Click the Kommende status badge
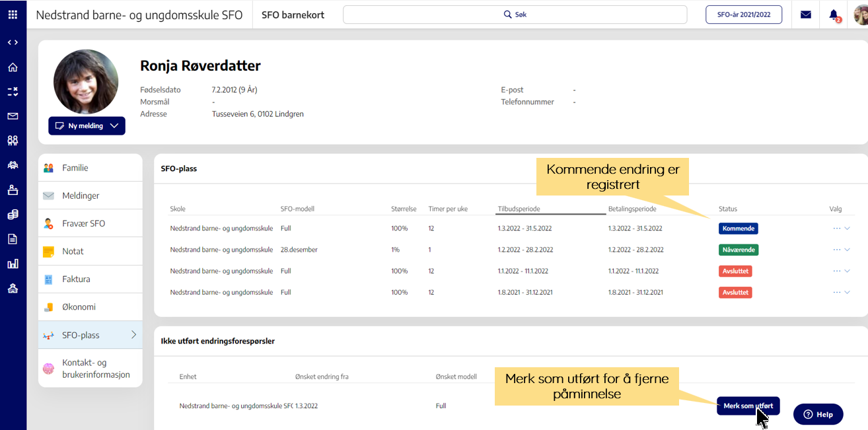 (x=738, y=229)
